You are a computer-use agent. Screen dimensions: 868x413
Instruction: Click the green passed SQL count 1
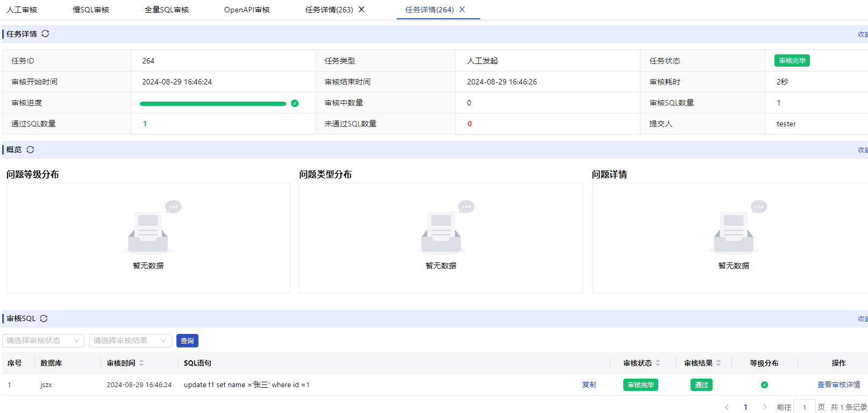pyautogui.click(x=145, y=124)
